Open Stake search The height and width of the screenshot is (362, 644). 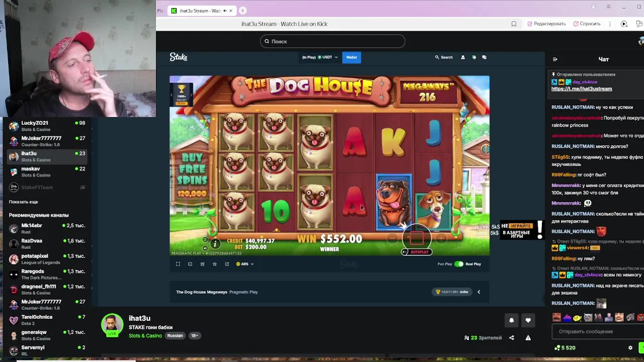(x=444, y=57)
